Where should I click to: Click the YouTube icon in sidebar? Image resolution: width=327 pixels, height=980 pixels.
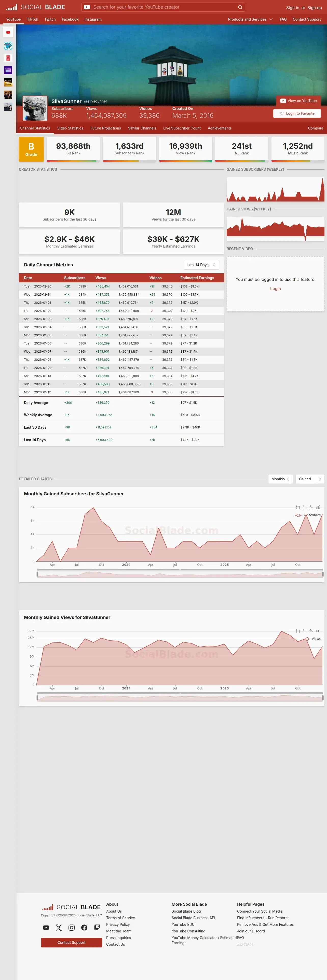(x=8, y=32)
